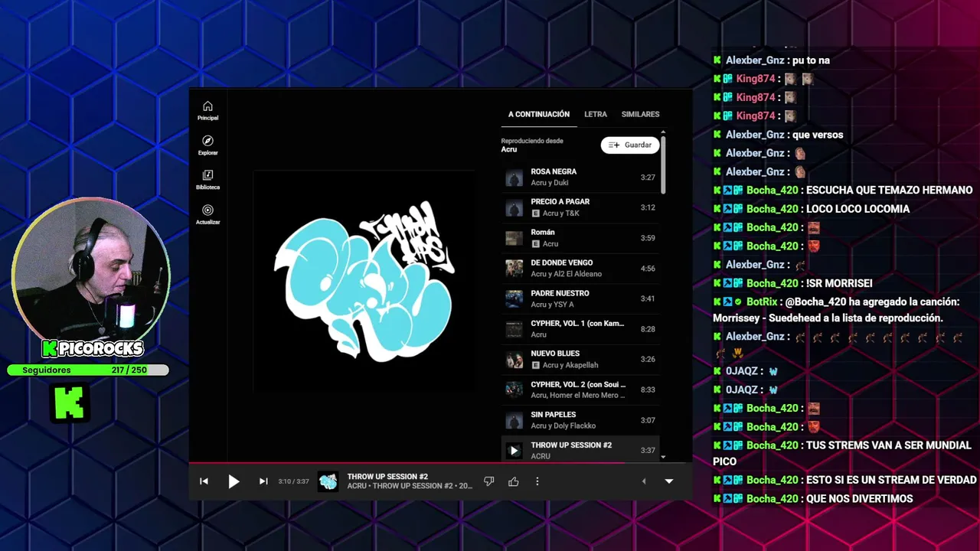Click DE DONDE VENGO thumbnail
980x551 pixels.
tap(514, 269)
